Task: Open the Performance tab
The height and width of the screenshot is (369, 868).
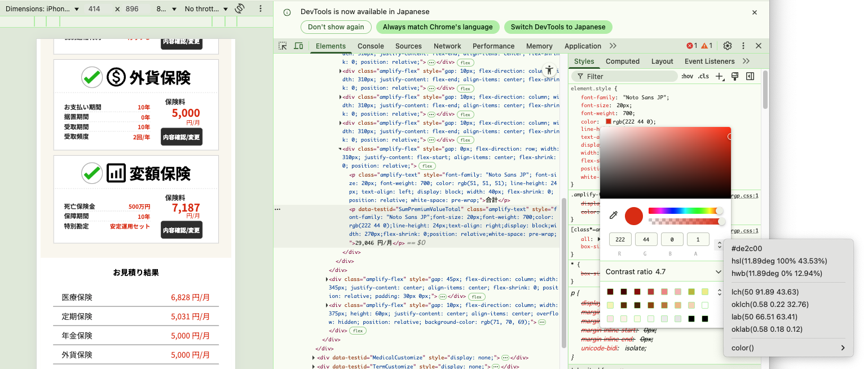Action: 494,46
